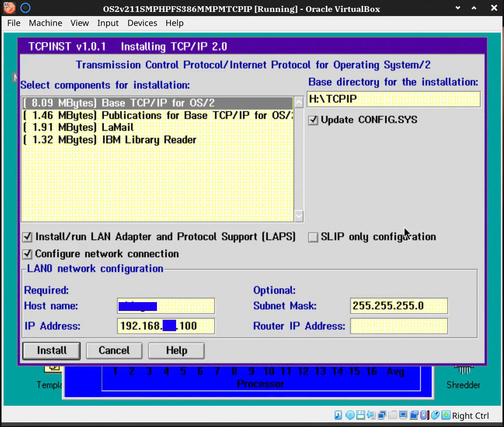Click the base directory H:\TCPIP field

[x=394, y=99]
